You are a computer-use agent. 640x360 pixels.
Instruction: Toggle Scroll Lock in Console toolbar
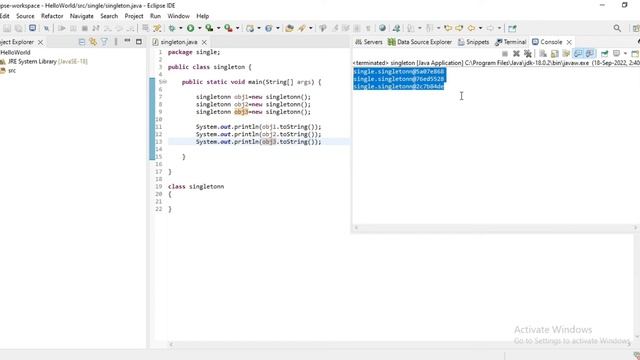coord(554,53)
